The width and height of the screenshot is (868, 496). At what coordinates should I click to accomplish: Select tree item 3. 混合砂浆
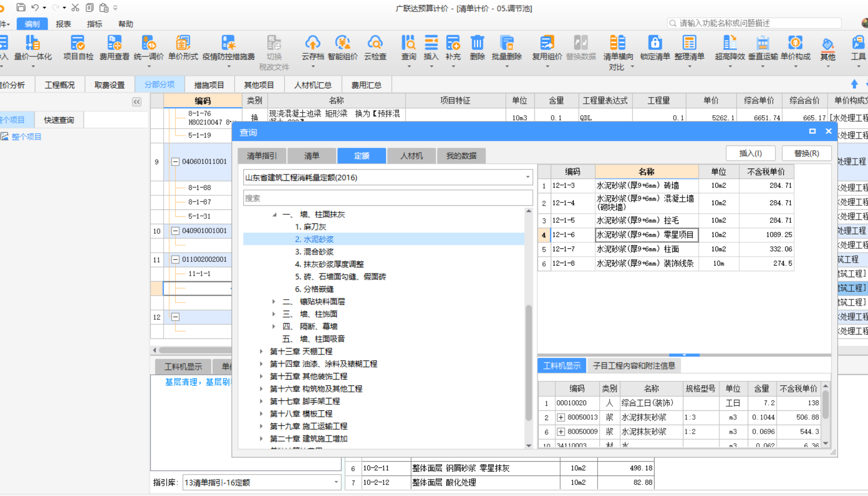314,252
